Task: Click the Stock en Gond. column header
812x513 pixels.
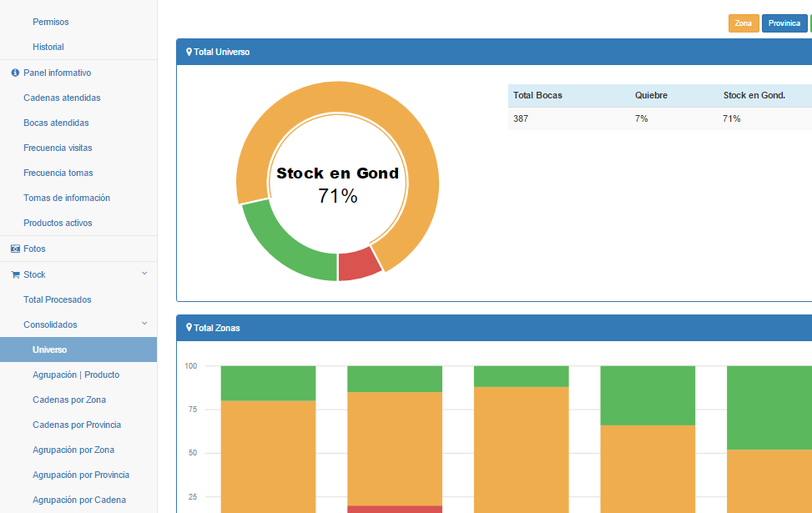Action: click(754, 95)
